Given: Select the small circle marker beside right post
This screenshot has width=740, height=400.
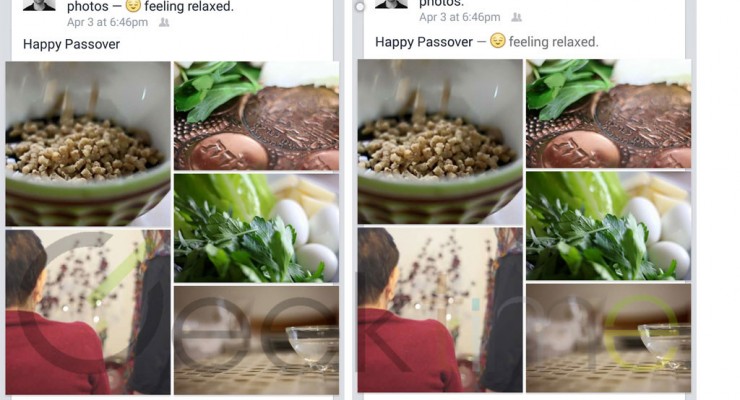Looking at the screenshot, I should tap(360, 7).
